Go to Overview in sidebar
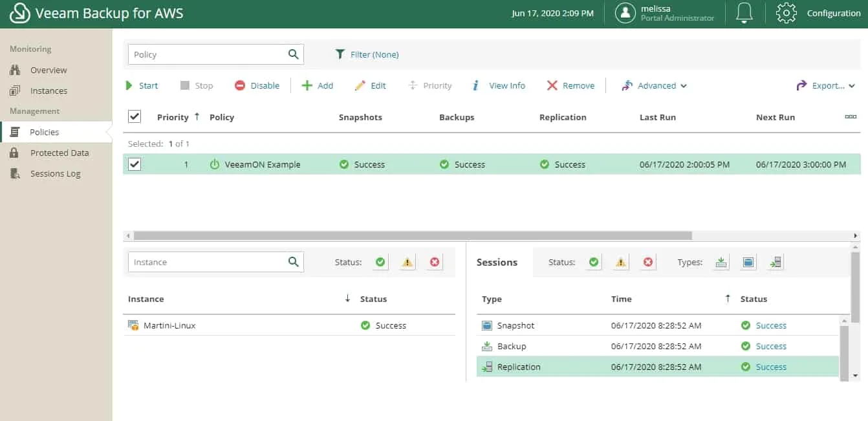Image resolution: width=868 pixels, height=421 pixels. [x=49, y=70]
